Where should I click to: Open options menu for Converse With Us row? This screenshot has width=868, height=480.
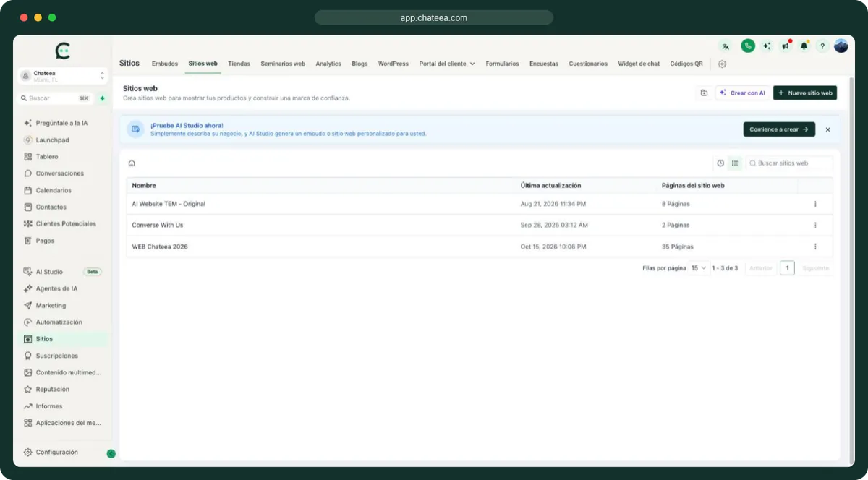click(815, 225)
